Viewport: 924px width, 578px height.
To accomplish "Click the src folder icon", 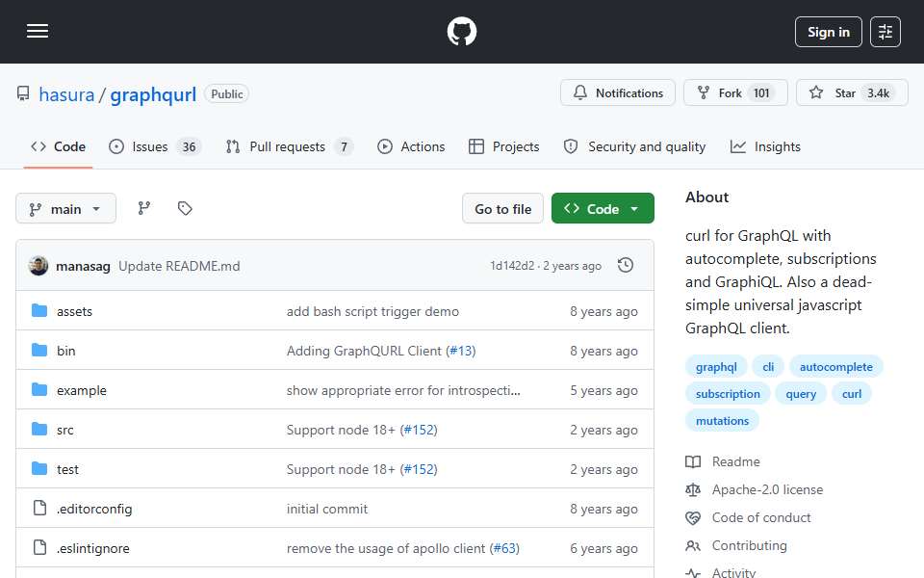I will (39, 430).
